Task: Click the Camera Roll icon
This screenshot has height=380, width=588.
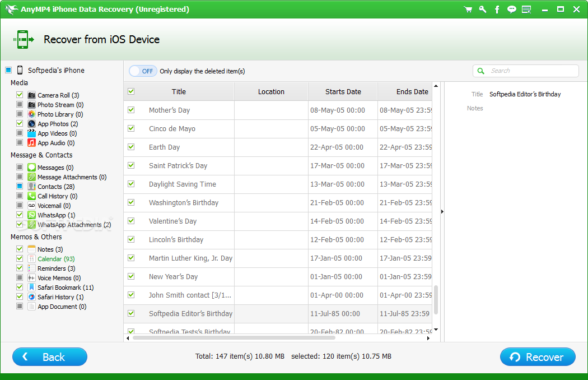Action: coord(32,95)
